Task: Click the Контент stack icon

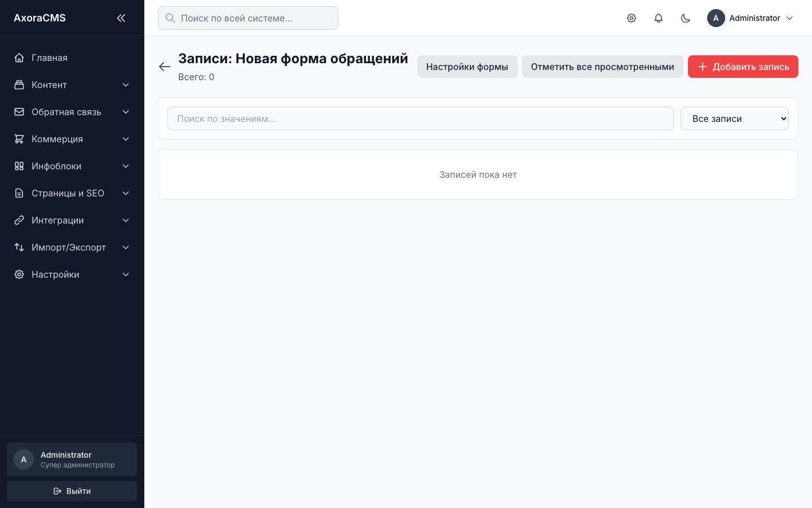Action: (19, 85)
